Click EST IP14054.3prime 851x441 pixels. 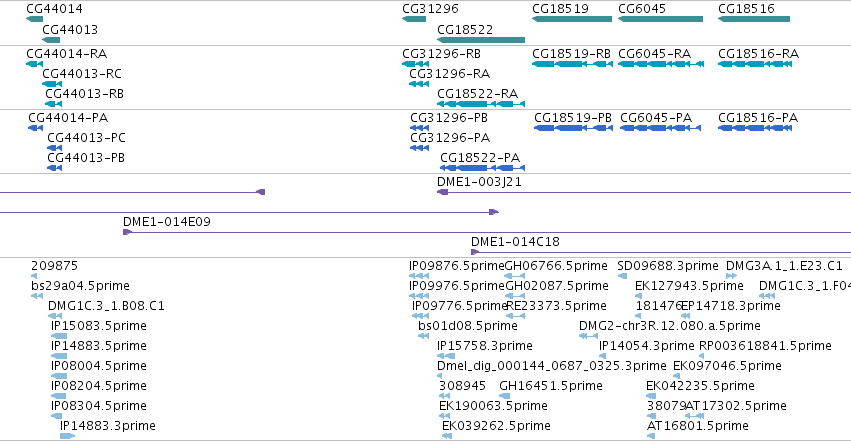coord(602,356)
